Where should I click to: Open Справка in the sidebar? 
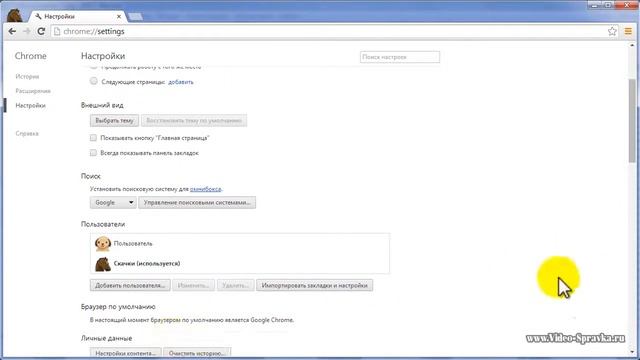27,133
